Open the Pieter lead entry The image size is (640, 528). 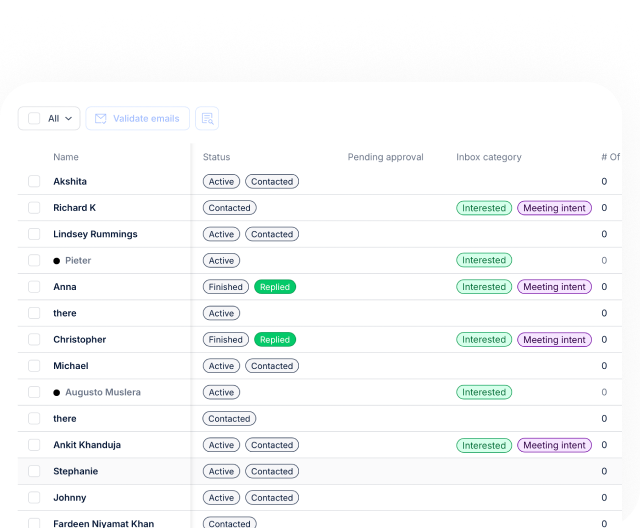point(78,260)
